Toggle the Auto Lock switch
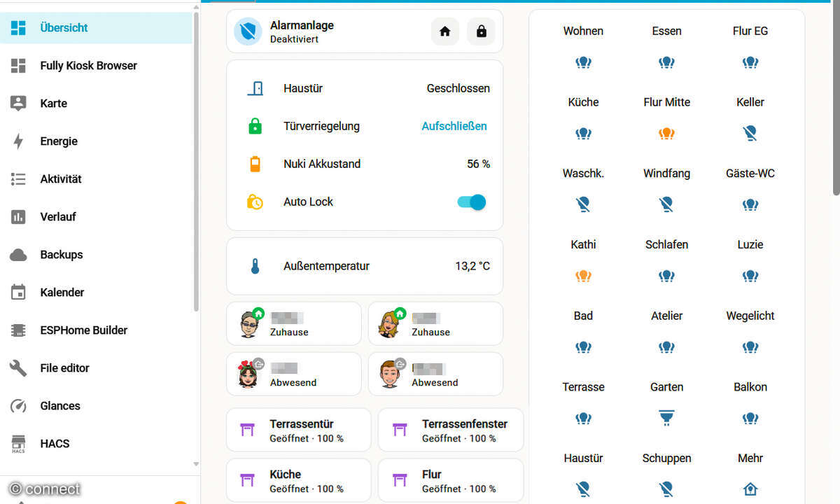The height and width of the screenshot is (504, 840). (470, 202)
